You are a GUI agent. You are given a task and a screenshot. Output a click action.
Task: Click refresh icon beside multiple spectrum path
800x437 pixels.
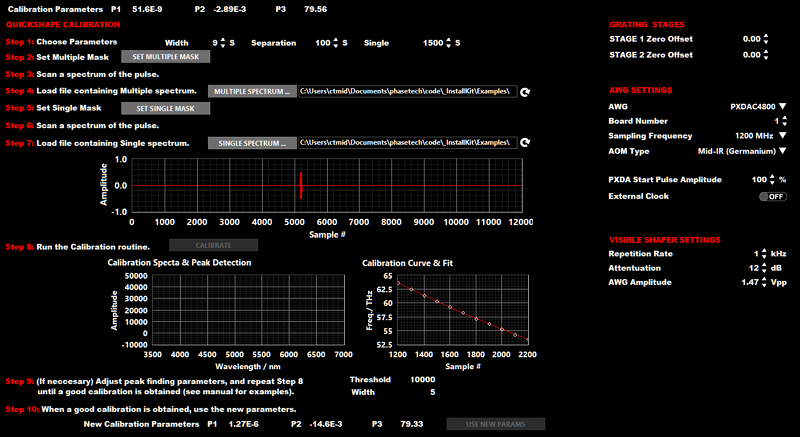coord(526,91)
